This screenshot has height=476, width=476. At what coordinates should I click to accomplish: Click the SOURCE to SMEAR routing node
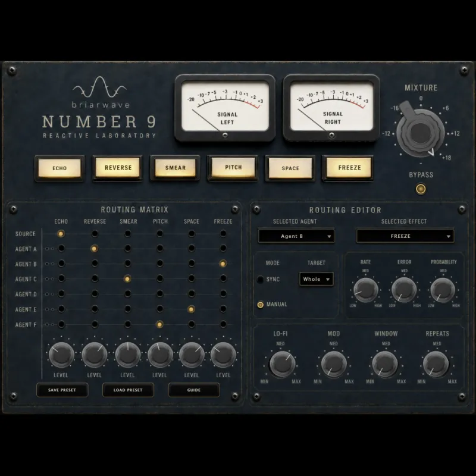click(x=128, y=234)
